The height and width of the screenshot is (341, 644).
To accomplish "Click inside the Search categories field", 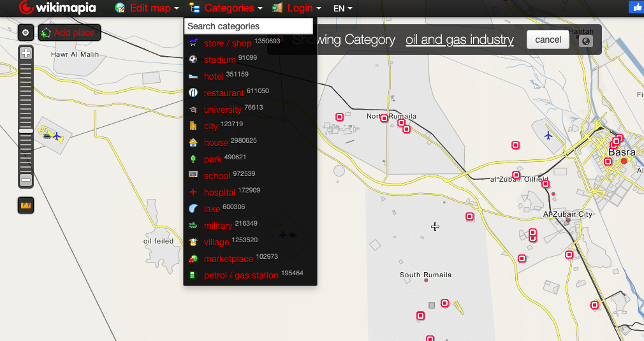I will (249, 26).
